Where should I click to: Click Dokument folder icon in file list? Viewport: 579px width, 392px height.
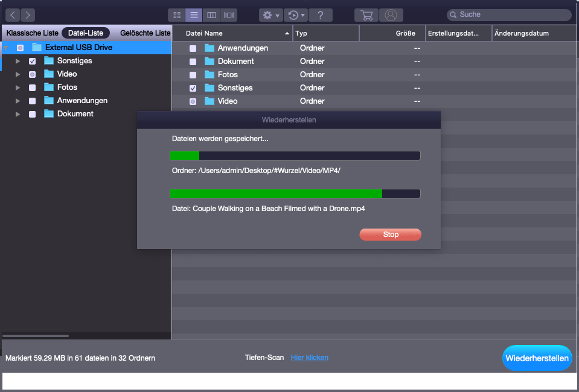coord(210,62)
